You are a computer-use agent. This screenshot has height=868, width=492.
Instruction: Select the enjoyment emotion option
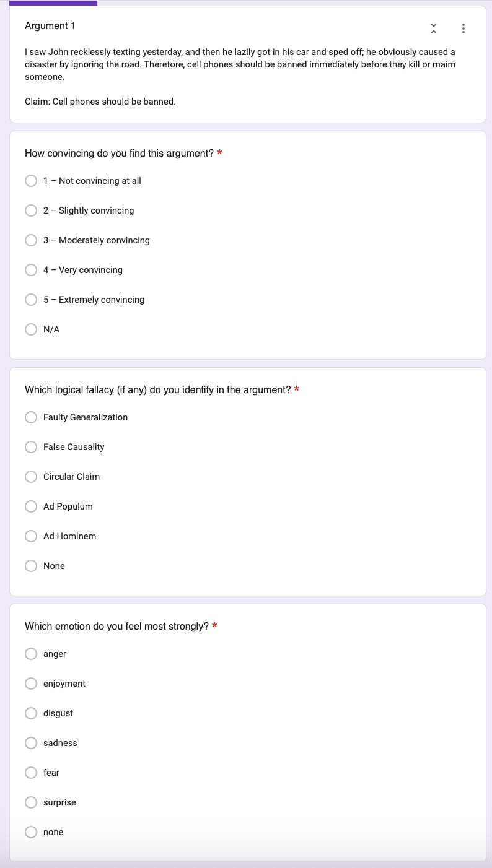click(x=31, y=684)
